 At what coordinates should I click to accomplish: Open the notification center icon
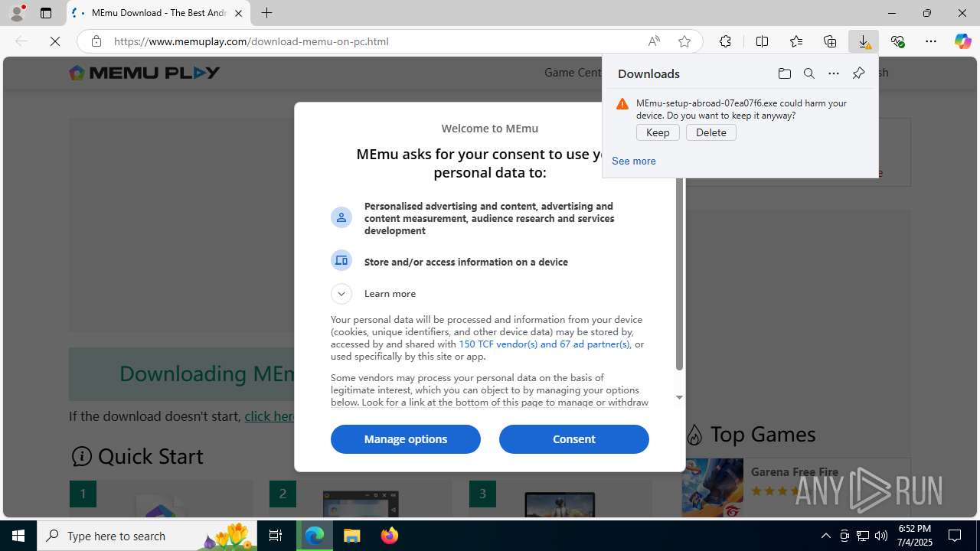click(x=955, y=536)
